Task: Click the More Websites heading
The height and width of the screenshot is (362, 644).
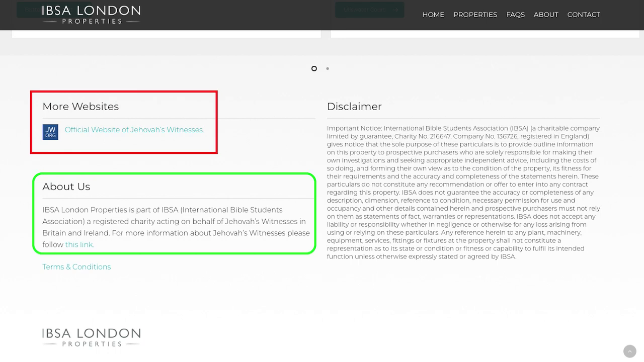Action: coord(80,107)
